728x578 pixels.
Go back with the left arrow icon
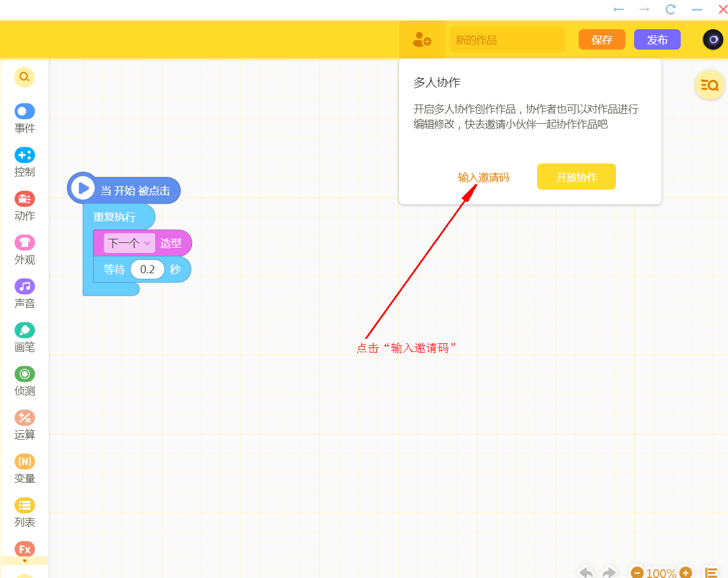point(618,9)
